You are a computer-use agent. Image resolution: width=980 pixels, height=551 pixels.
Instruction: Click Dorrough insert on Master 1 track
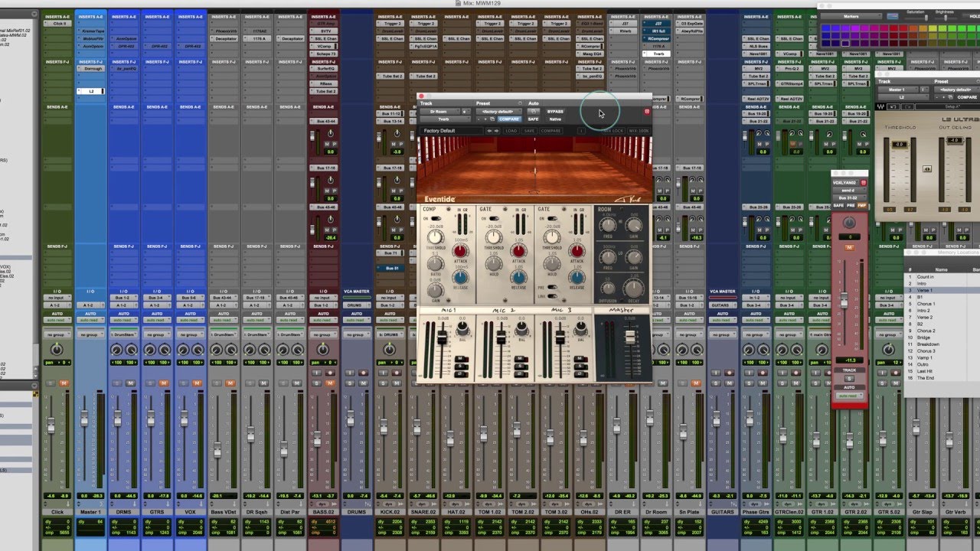[x=90, y=68]
